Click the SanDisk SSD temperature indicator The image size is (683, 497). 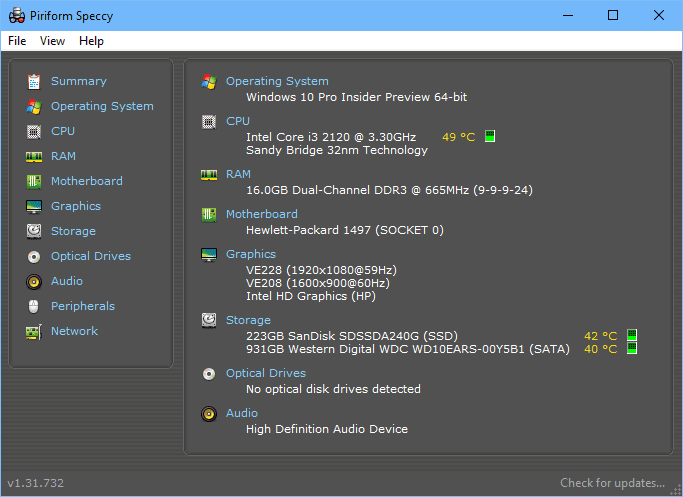point(632,335)
